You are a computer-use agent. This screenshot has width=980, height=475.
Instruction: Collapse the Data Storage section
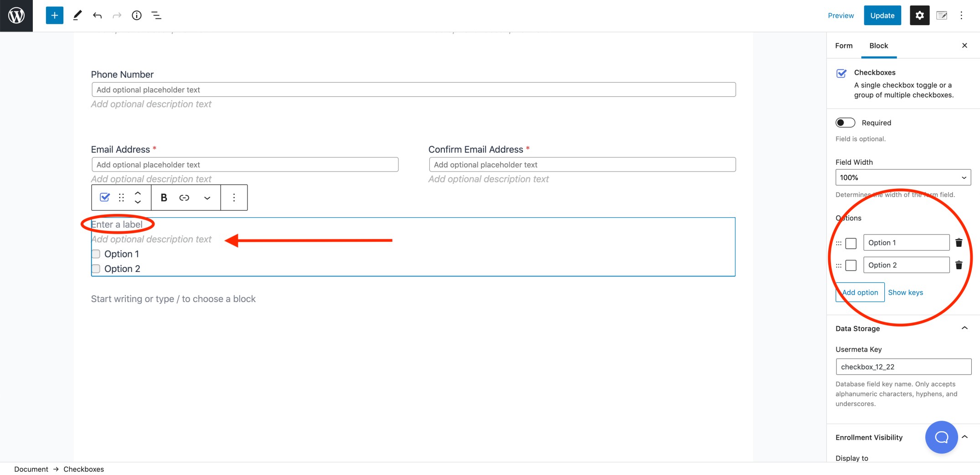tap(965, 328)
